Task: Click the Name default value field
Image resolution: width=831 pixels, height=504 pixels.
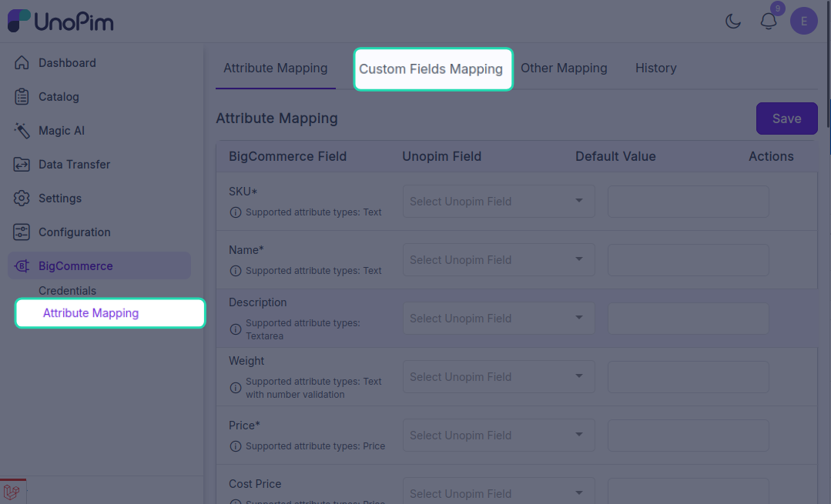Action: click(688, 260)
